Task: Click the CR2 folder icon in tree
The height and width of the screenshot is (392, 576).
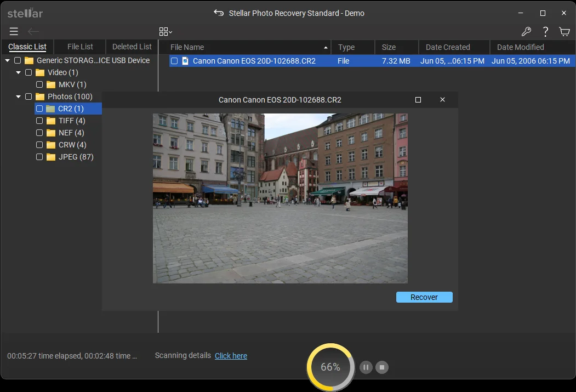Action: [x=50, y=109]
